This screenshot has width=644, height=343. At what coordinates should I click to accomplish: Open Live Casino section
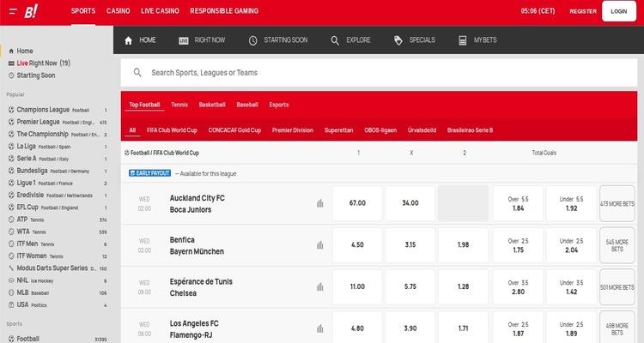point(160,11)
